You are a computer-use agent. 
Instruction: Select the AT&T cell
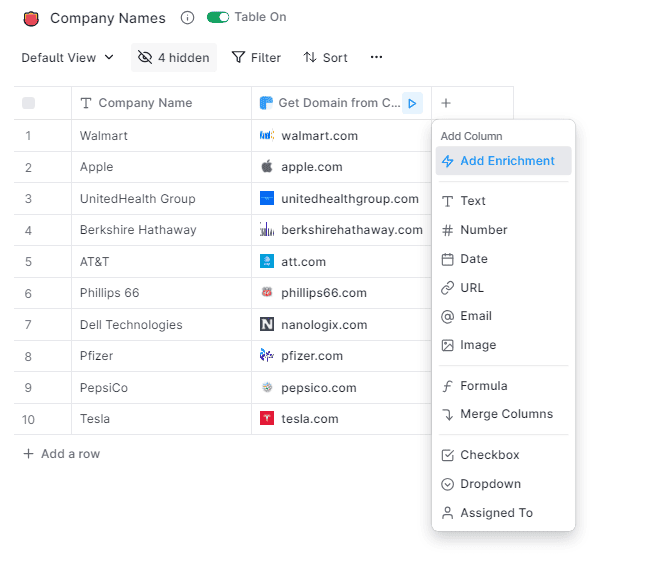(162, 262)
